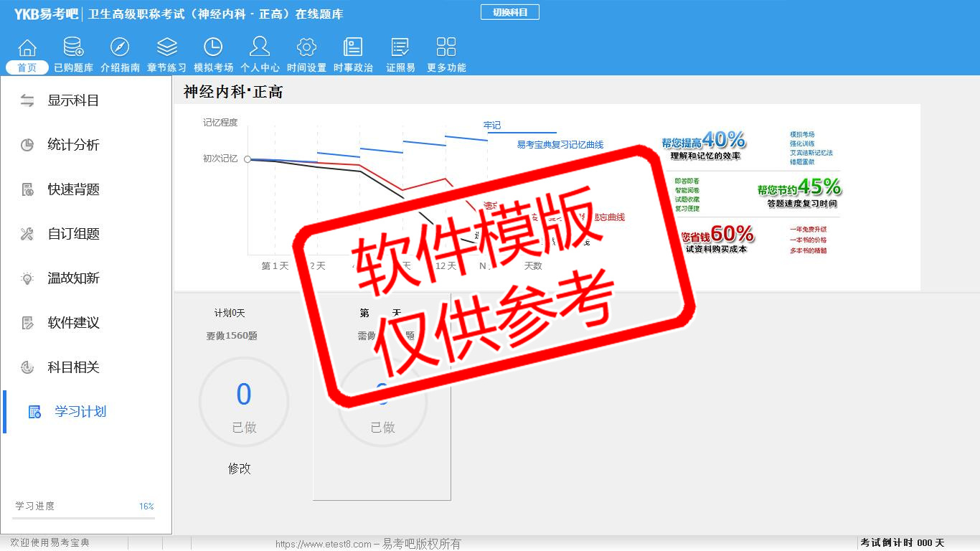The height and width of the screenshot is (551, 980).
Task: Select 温故知新 sidebar item
Action: point(73,278)
